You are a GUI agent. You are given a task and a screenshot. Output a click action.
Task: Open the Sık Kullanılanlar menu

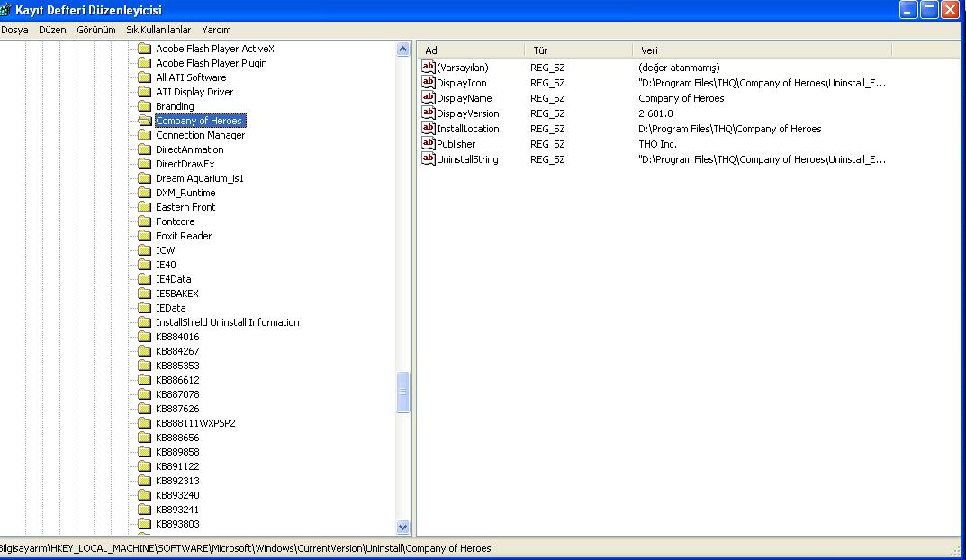point(158,30)
